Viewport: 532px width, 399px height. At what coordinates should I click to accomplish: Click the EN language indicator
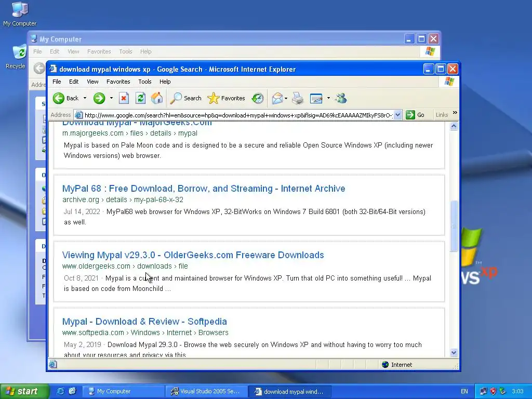(x=464, y=392)
